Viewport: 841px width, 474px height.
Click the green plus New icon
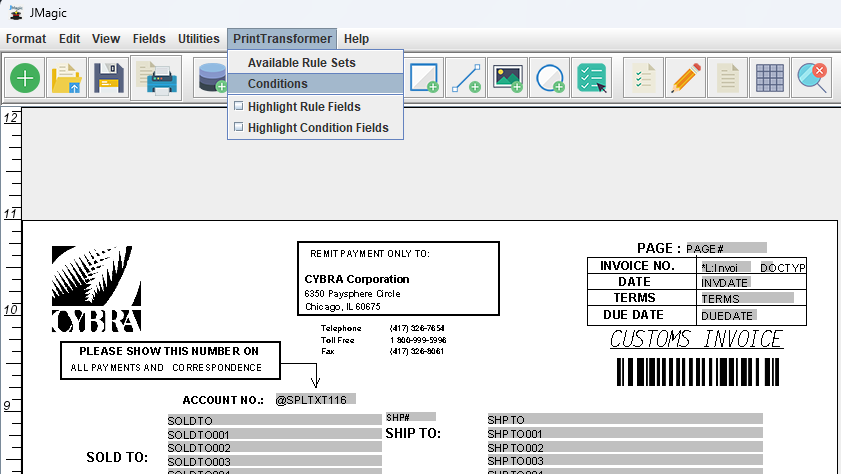[x=26, y=78]
